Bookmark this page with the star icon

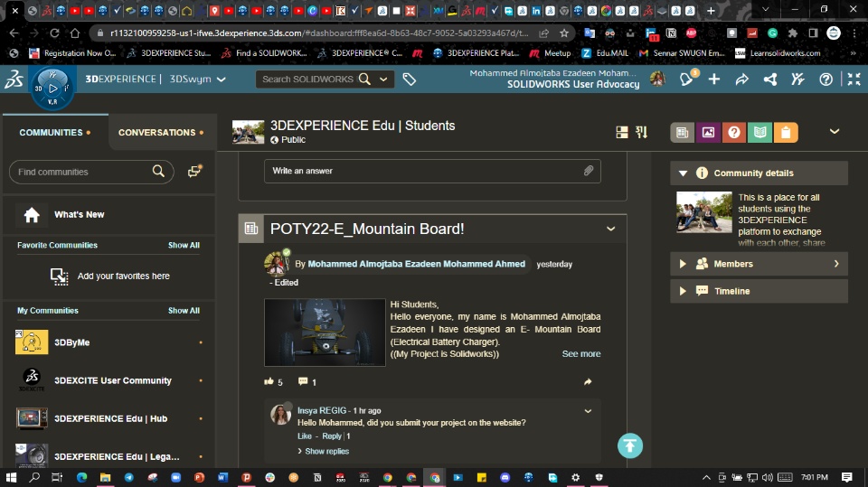[564, 33]
